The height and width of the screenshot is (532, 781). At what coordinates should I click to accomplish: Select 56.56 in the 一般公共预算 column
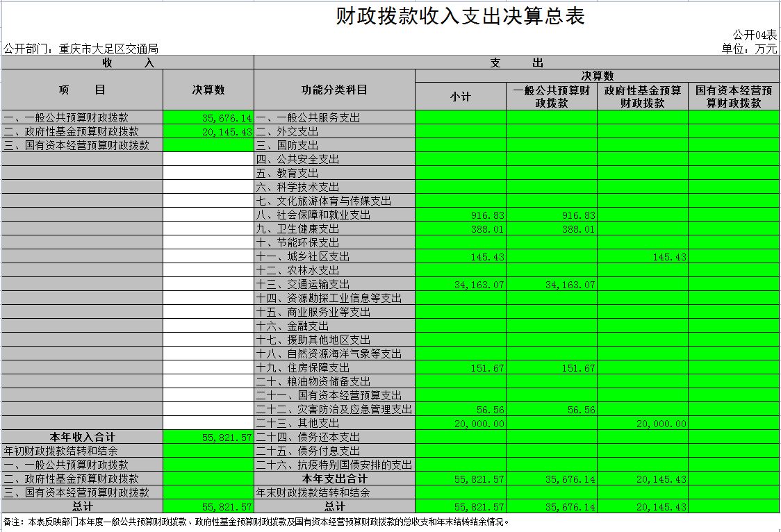(552, 410)
